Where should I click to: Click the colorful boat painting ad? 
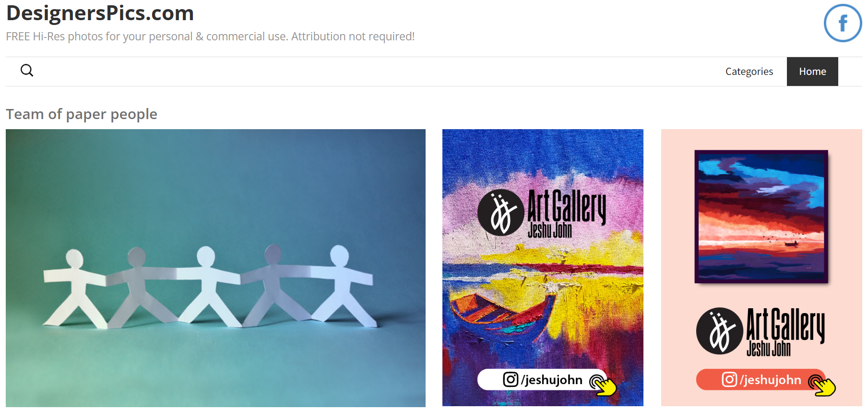[543, 267]
